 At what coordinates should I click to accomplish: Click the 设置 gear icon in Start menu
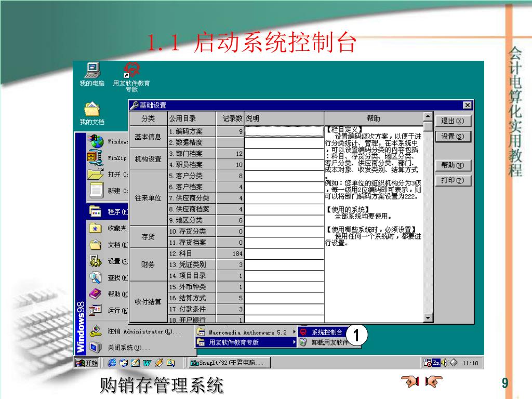pyautogui.click(x=96, y=261)
